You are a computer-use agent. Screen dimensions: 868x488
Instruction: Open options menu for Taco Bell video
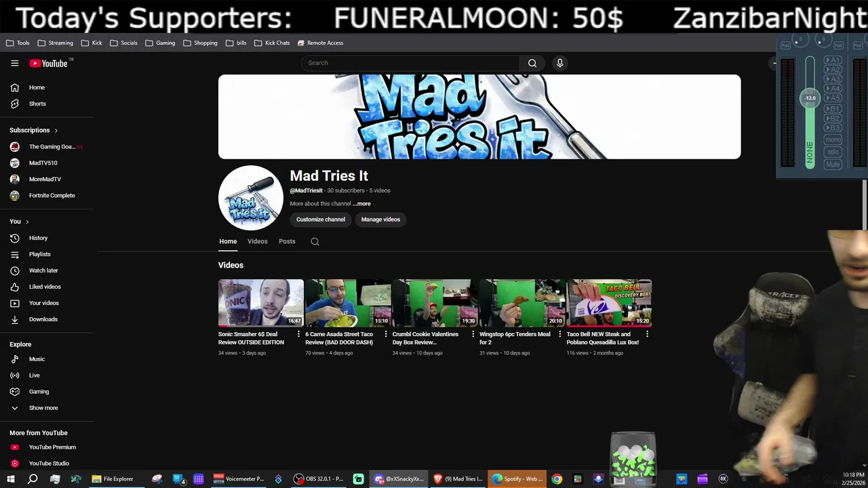tap(647, 334)
